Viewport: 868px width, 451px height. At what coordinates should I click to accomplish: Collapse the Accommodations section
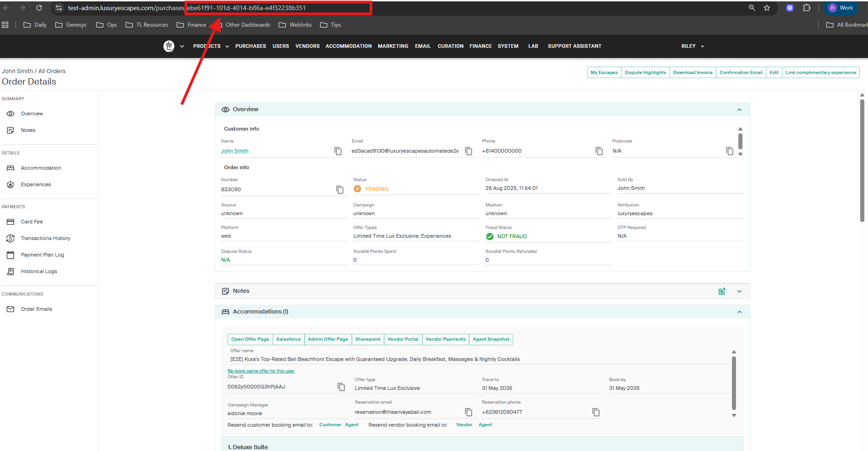point(739,312)
